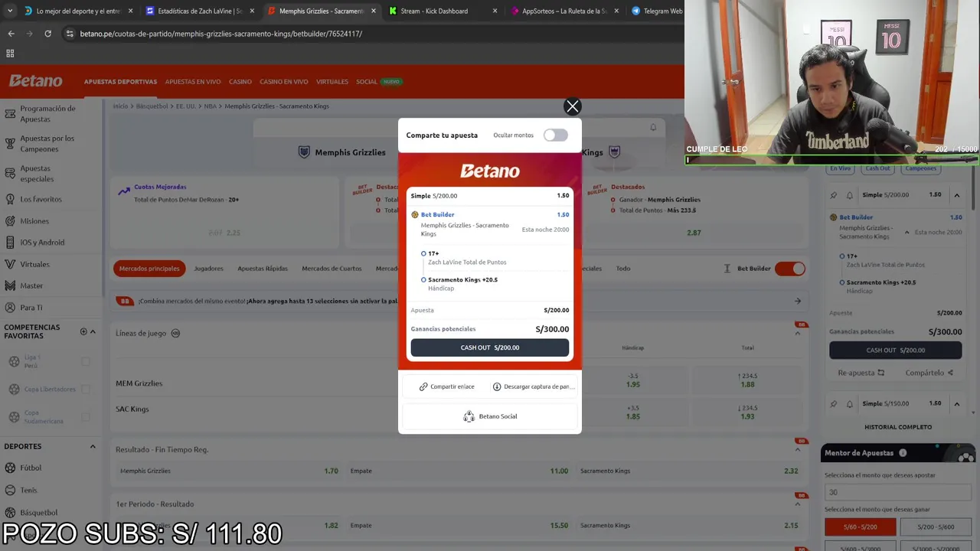Open the SOCIAL menu item

tap(367, 82)
